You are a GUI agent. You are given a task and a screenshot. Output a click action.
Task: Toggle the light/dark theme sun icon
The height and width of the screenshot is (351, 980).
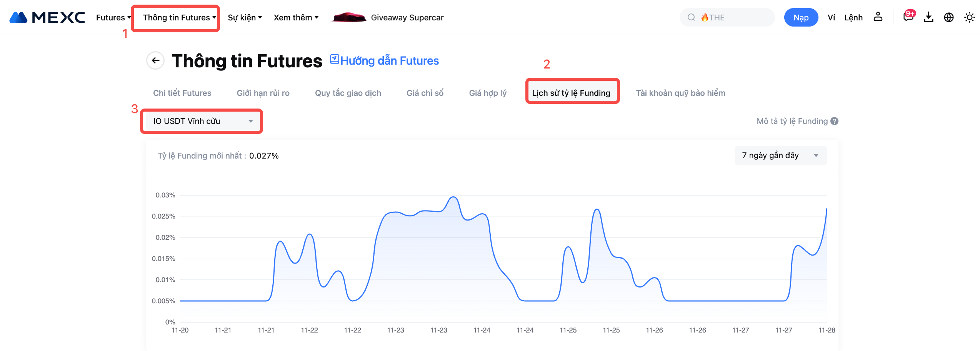tap(969, 17)
